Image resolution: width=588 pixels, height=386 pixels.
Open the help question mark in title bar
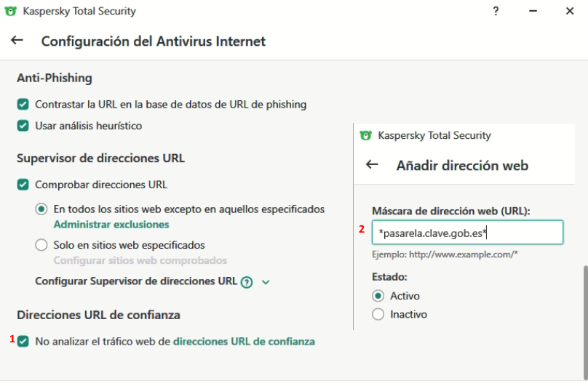496,12
